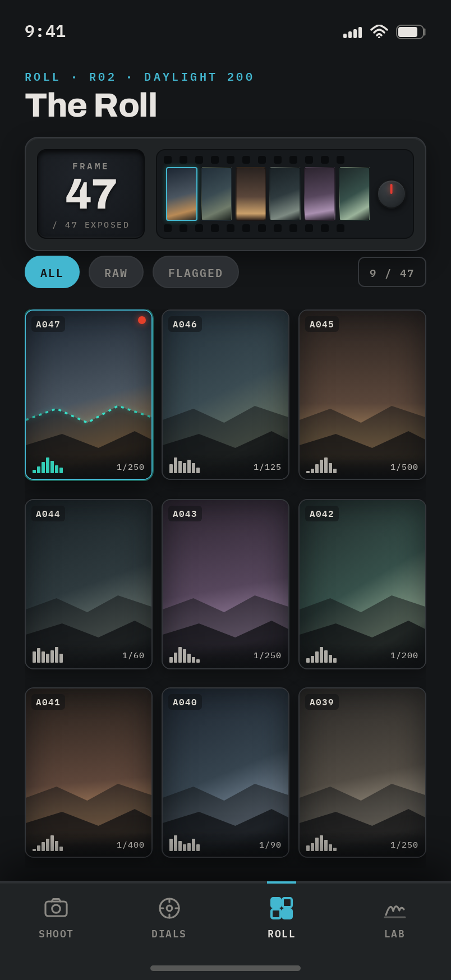Viewport: 451px width, 980px height.
Task: Switch to the DIALS tab label
Action: (169, 934)
